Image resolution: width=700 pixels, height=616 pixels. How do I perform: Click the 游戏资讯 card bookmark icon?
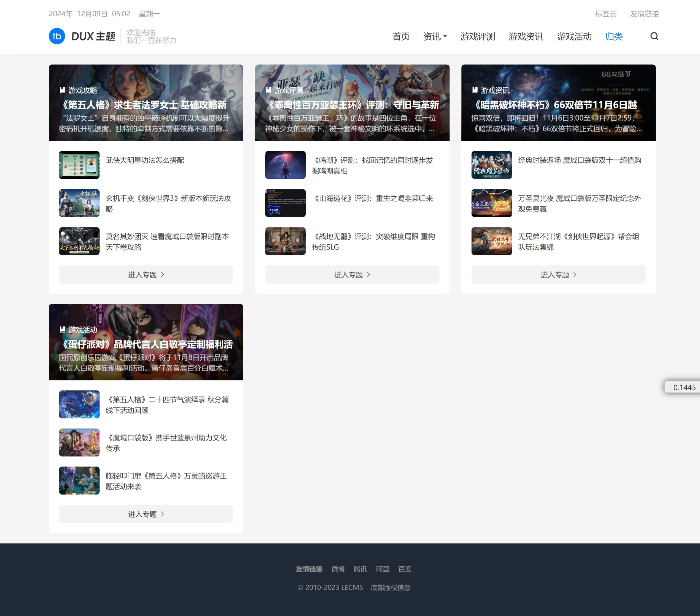(475, 90)
